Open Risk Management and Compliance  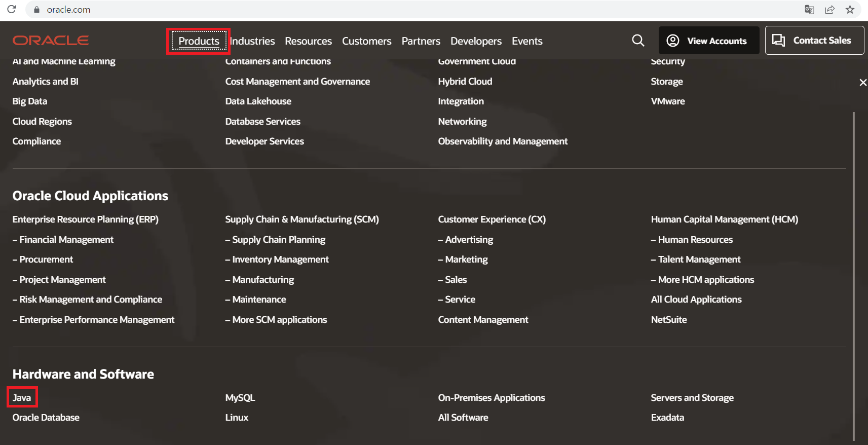pyautogui.click(x=87, y=300)
